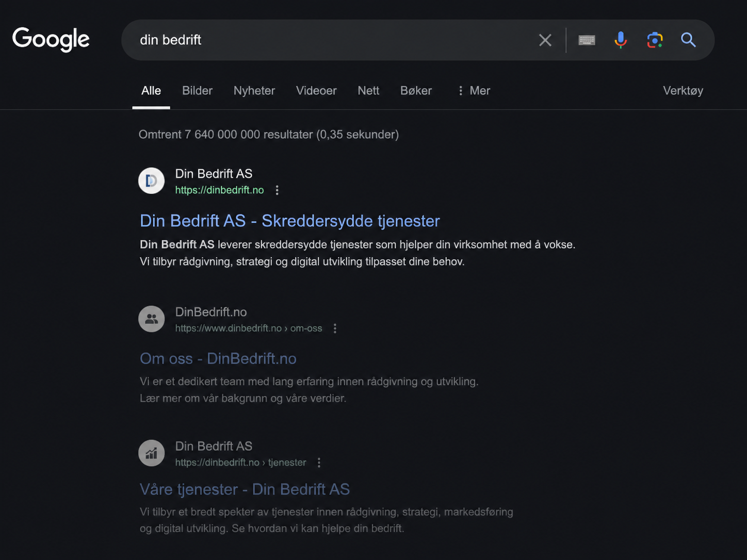The image size is (747, 560).
Task: Click the snippet starting 'Vi tilbyr et bredt spekter'
Action: (x=327, y=520)
